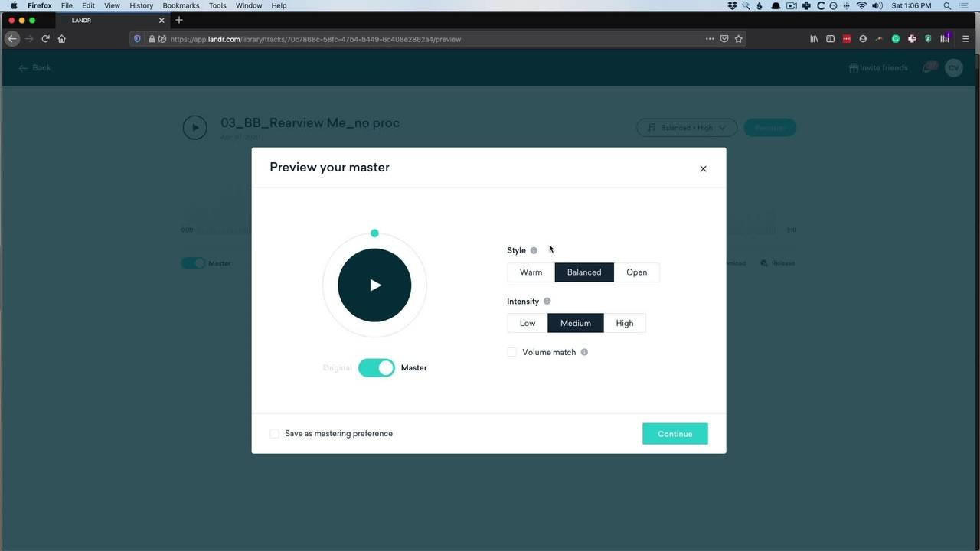Click the browser back arrow

12,39
